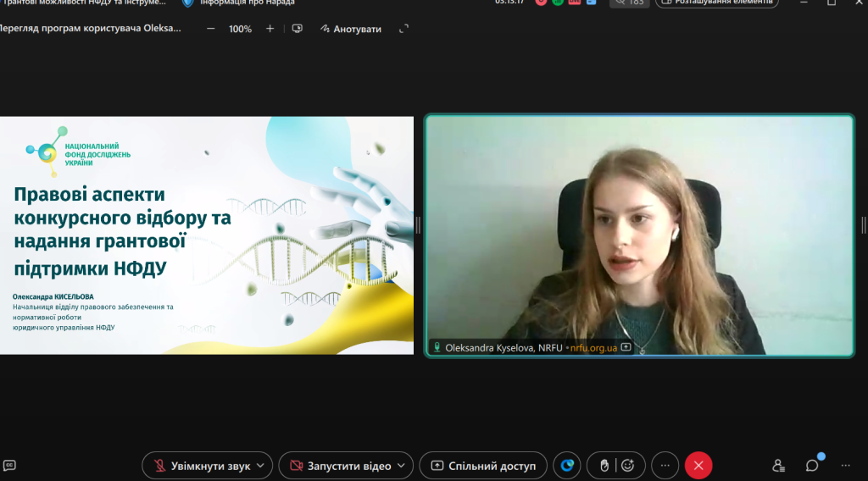Open the participants panel icon
Image resolution: width=868 pixels, height=481 pixels.
point(778,466)
